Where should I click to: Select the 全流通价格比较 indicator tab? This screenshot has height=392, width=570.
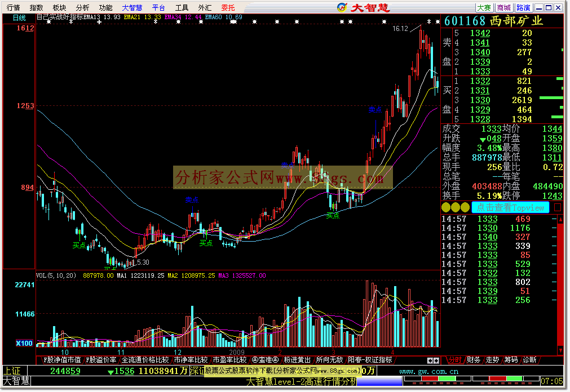coord(145,360)
